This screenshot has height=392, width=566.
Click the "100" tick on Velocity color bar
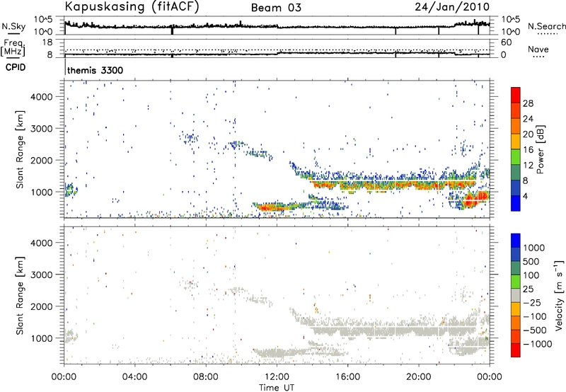pyautogui.click(x=531, y=275)
